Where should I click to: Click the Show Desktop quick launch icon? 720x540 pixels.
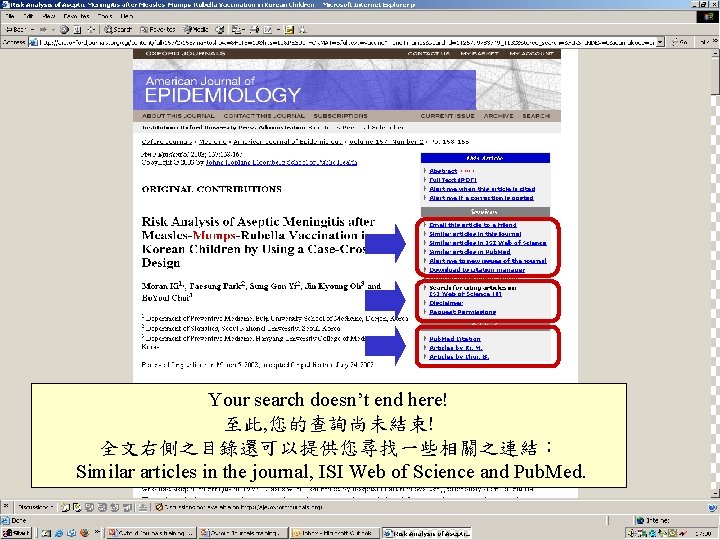tap(46, 533)
